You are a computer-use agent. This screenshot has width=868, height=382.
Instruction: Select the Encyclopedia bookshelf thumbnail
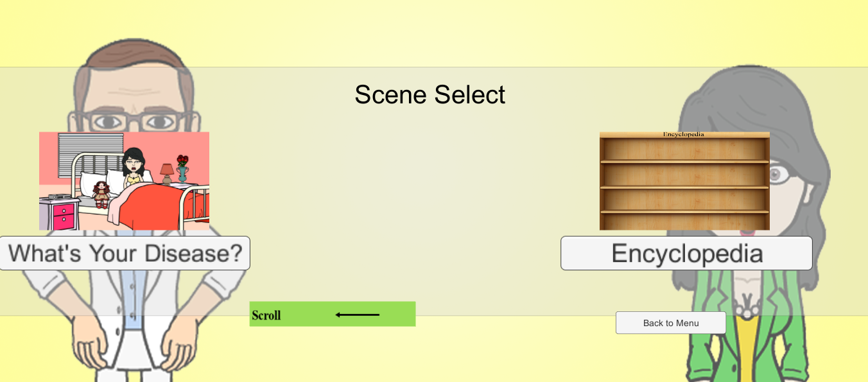click(x=684, y=180)
